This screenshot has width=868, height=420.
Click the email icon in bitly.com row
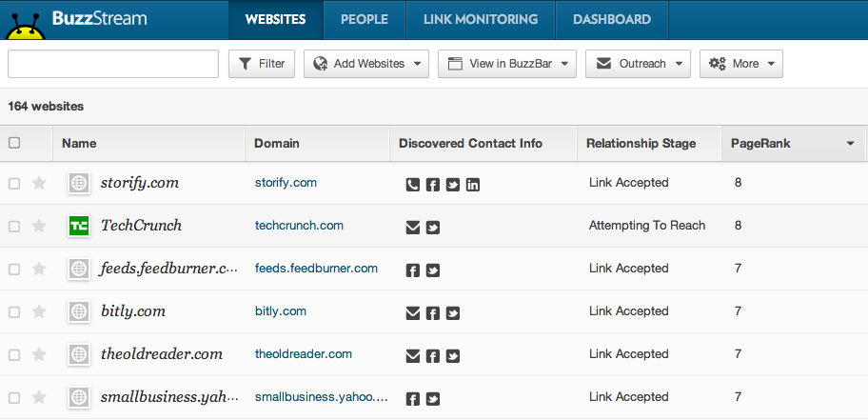click(413, 313)
